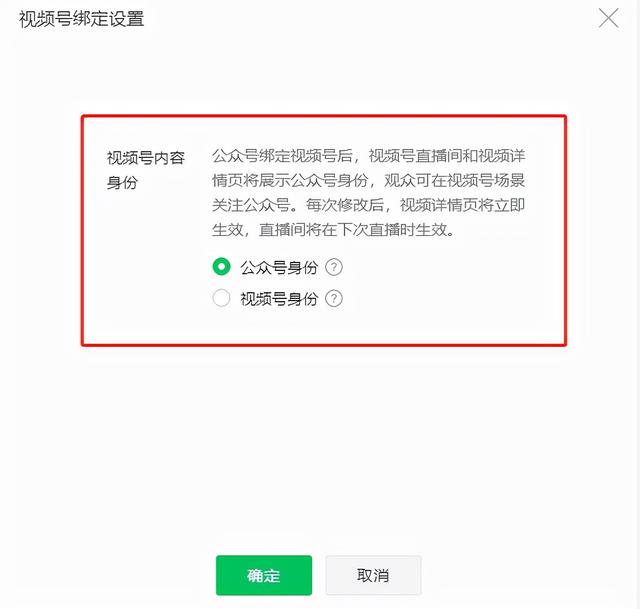Click description line starting 关注公众号
The height and width of the screenshot is (609, 640).
click(369, 205)
